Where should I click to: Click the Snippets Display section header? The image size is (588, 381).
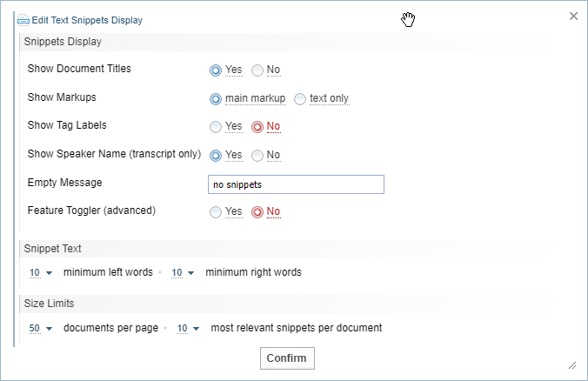[63, 41]
